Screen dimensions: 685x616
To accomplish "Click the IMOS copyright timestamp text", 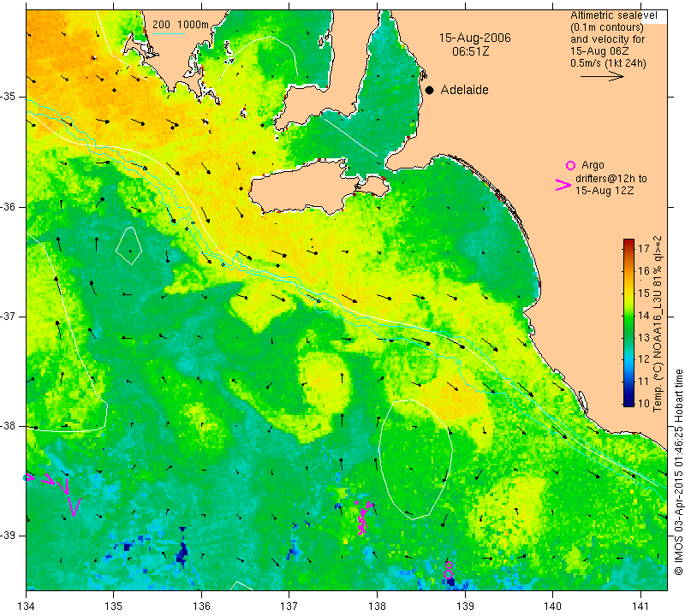I will 678,472.
